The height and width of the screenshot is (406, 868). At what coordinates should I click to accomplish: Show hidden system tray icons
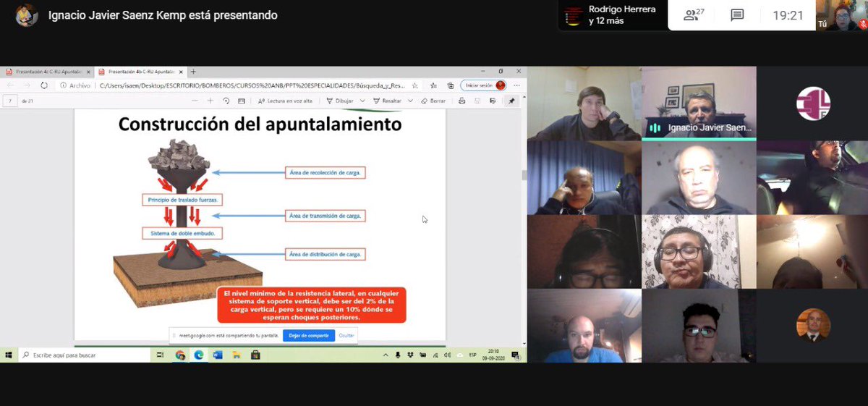click(x=386, y=355)
